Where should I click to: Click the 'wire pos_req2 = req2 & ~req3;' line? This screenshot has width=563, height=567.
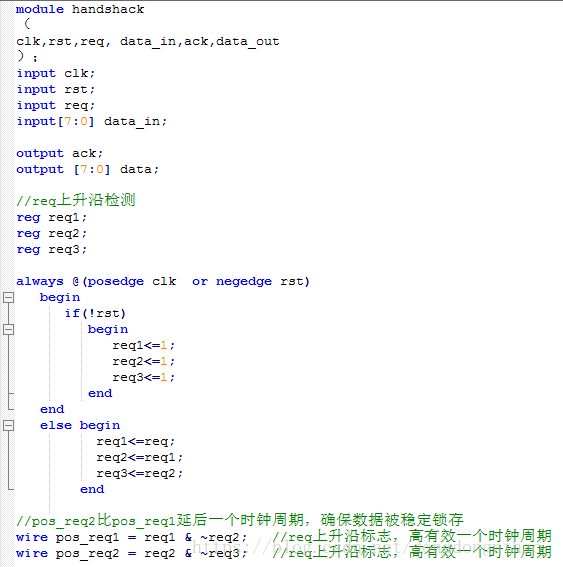[x=132, y=553]
